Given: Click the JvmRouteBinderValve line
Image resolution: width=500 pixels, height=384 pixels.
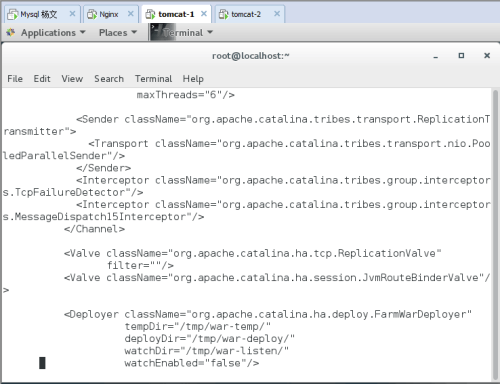Looking at the screenshot, I should [277, 278].
